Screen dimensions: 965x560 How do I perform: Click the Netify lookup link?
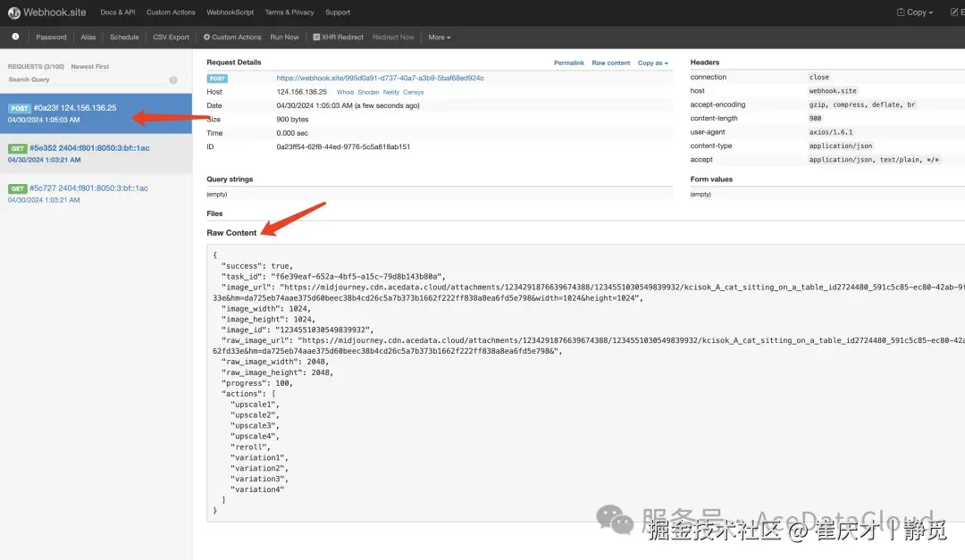(390, 92)
